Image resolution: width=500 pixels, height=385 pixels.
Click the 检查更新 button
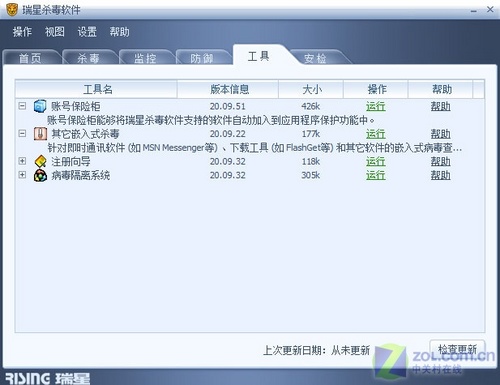tap(457, 349)
